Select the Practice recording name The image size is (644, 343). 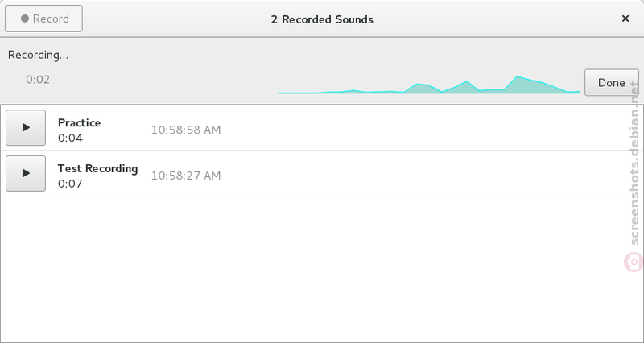point(79,123)
